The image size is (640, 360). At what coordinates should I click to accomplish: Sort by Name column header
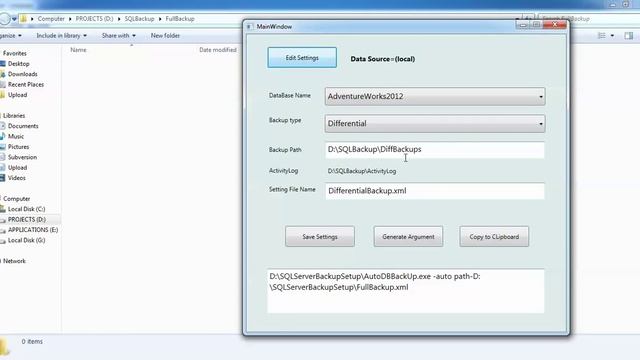click(x=78, y=50)
